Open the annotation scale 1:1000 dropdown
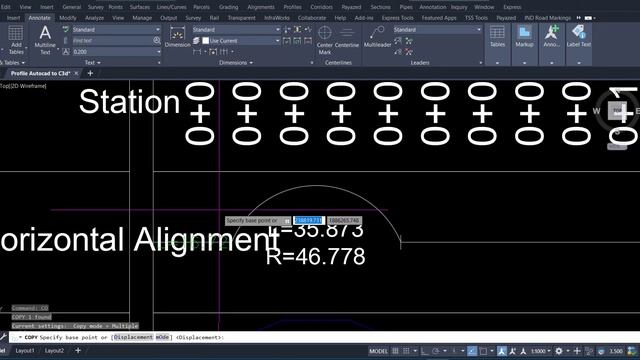 (x=541, y=351)
